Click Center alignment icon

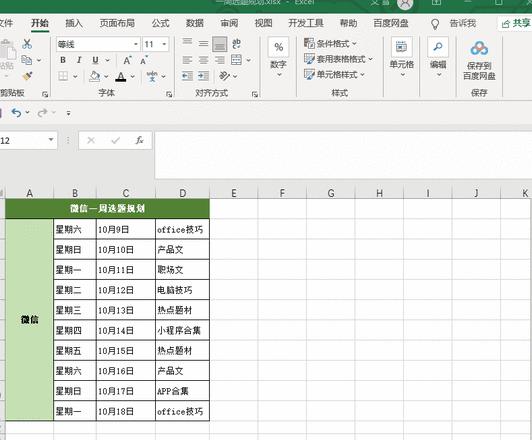click(x=203, y=60)
